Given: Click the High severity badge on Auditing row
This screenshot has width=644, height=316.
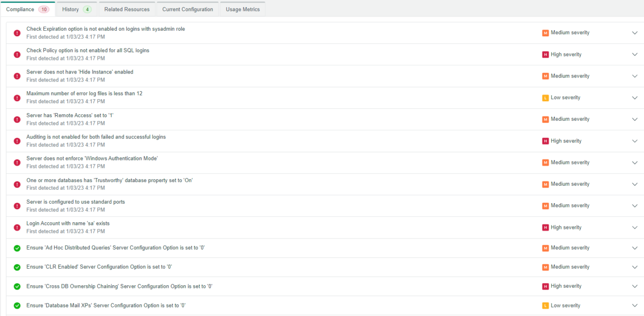Looking at the screenshot, I should (562, 141).
